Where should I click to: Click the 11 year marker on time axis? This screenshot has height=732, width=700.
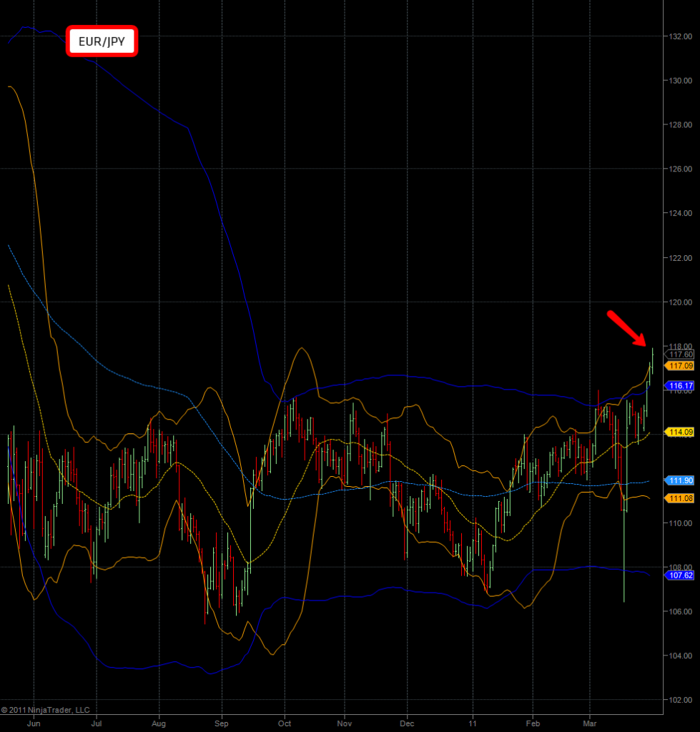click(473, 723)
